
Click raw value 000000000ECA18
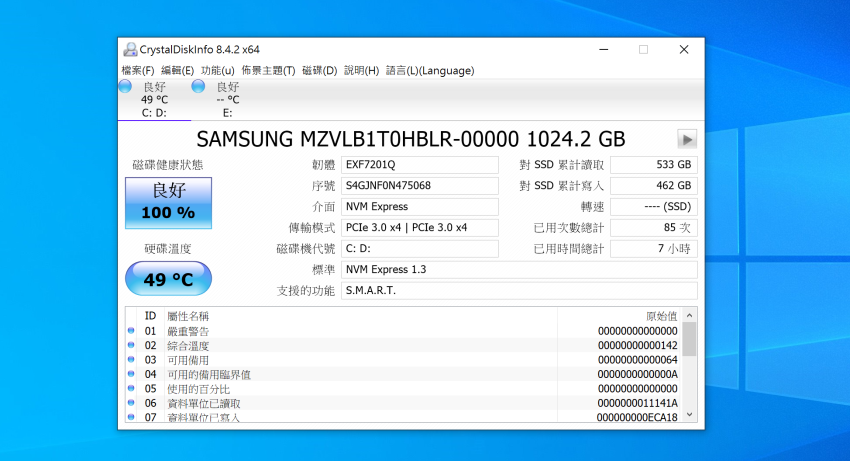pos(638,417)
